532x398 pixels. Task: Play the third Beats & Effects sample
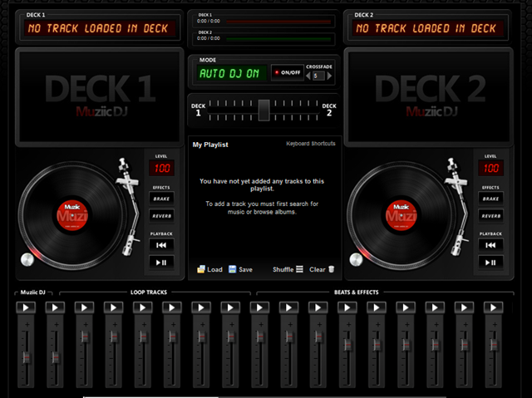click(x=318, y=307)
